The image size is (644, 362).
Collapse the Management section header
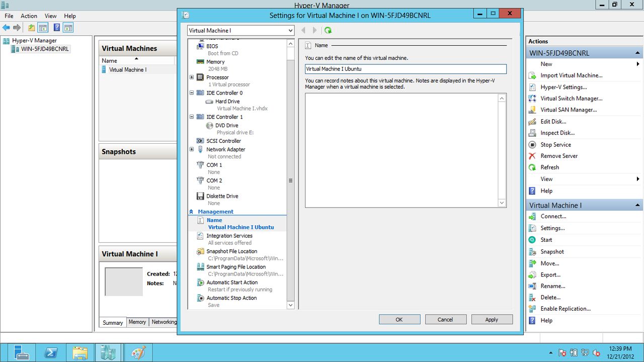coord(191,212)
